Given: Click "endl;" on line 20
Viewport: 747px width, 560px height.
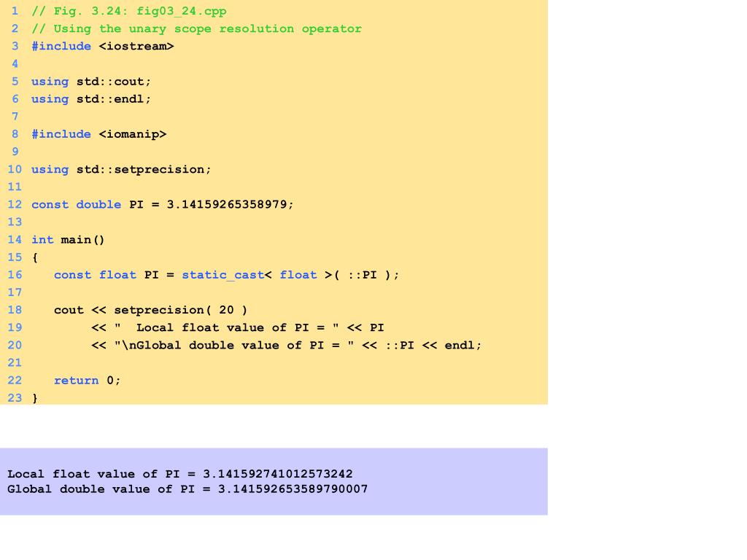Looking at the screenshot, I should click(x=463, y=345).
